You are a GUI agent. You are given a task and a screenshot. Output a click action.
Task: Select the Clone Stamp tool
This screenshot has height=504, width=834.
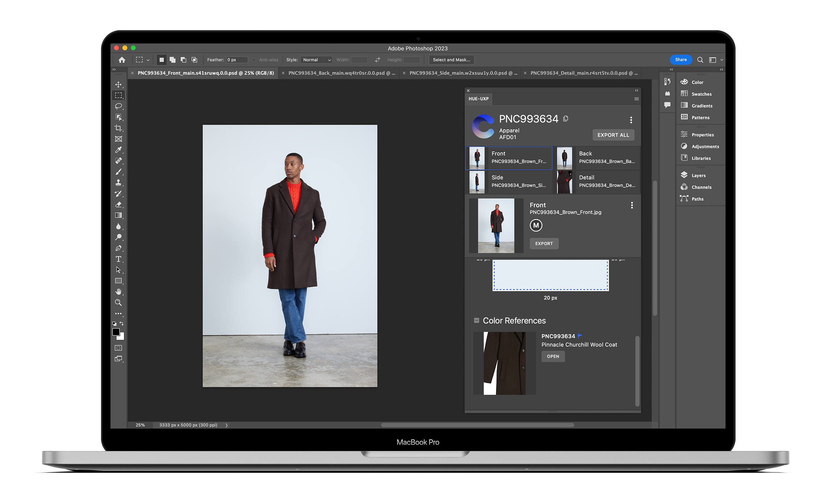click(x=119, y=182)
